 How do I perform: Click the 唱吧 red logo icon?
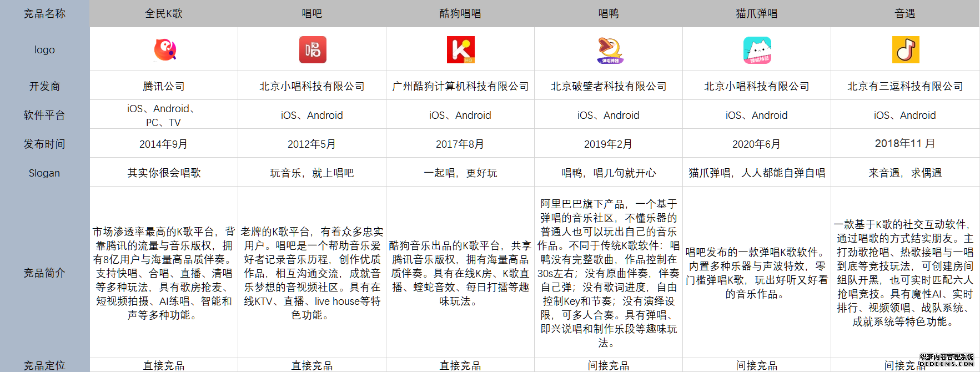point(313,49)
